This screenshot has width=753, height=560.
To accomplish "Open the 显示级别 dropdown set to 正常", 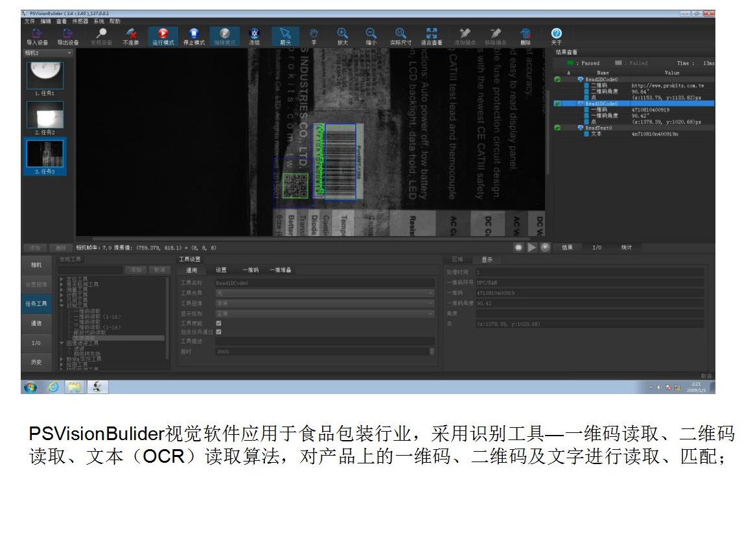I will 324,314.
